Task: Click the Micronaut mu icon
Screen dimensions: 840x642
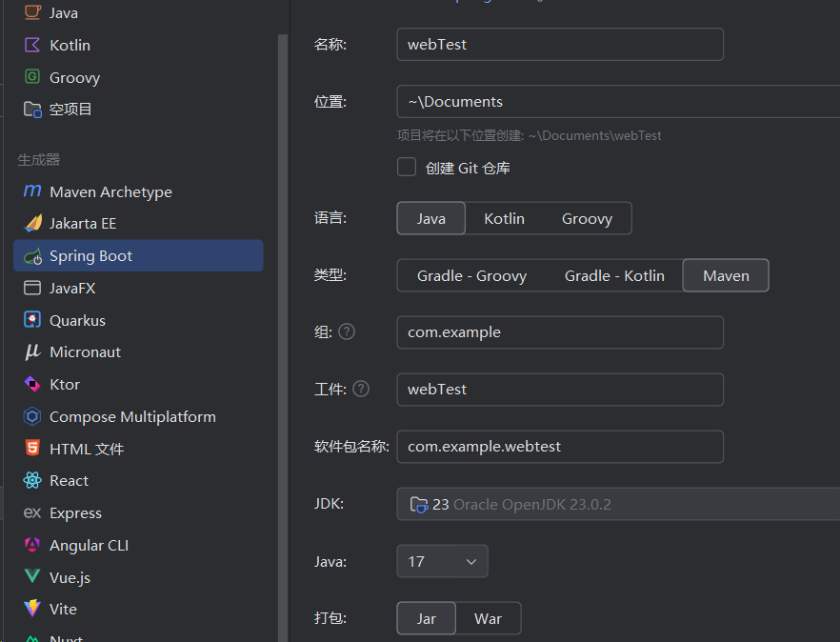Action: tap(32, 351)
